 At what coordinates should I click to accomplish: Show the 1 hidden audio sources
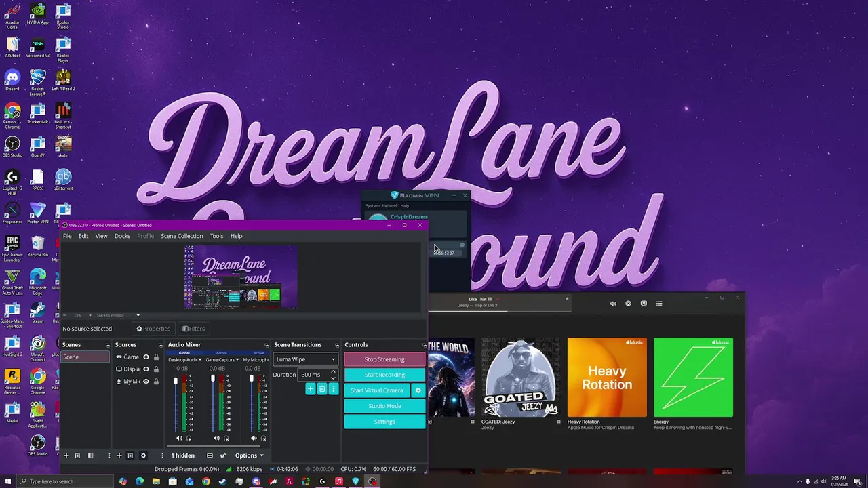tap(182, 455)
